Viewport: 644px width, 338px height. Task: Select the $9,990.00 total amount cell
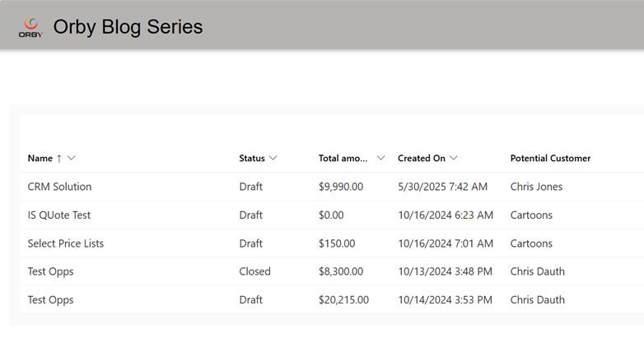click(341, 187)
